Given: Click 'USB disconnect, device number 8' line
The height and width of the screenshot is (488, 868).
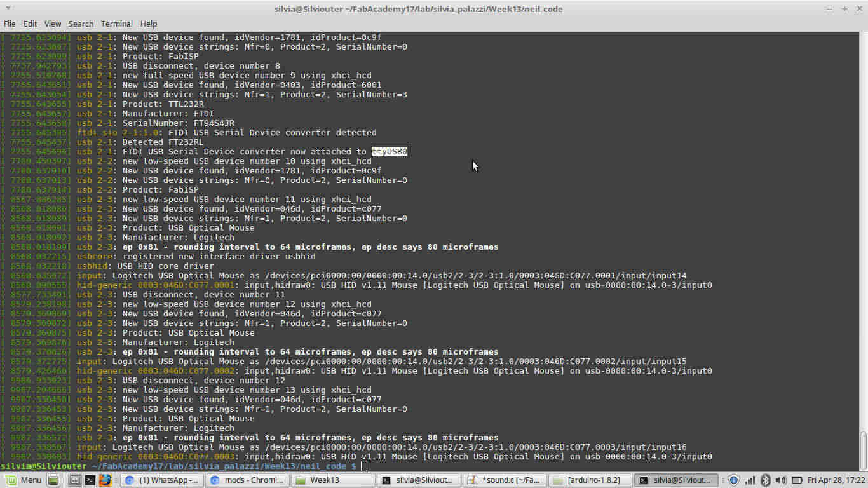Looking at the screenshot, I should 201,66.
